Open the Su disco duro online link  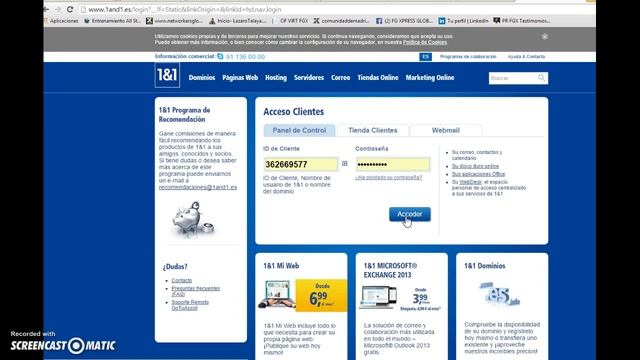pyautogui.click(x=475, y=166)
